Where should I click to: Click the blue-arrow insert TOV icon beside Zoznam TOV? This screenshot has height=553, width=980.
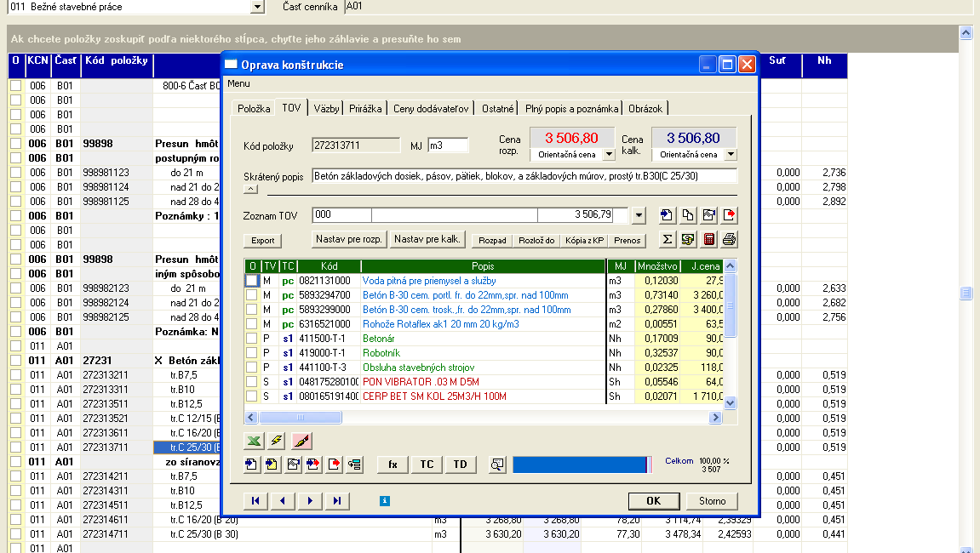[x=667, y=215]
